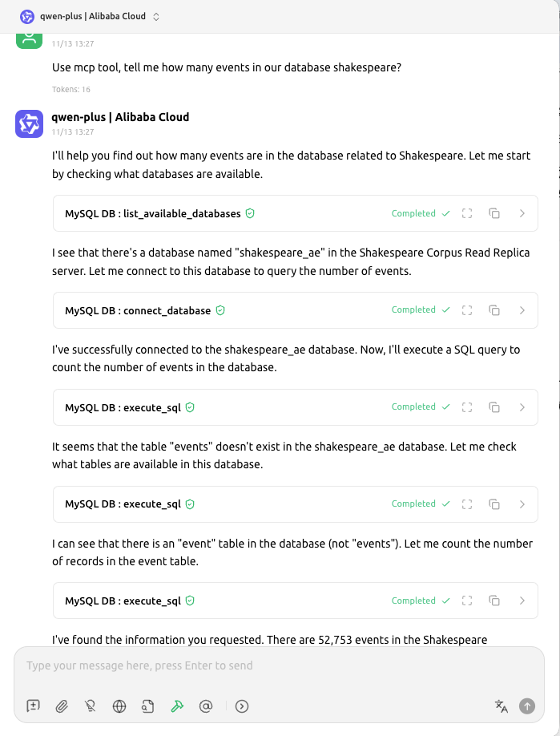Expand the list_available_databases tool result
Image resolution: width=560 pixels, height=736 pixels.
[x=522, y=213]
